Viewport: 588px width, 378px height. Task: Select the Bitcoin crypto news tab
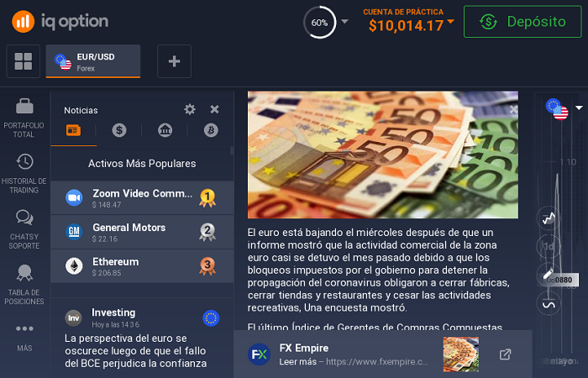[x=211, y=130]
